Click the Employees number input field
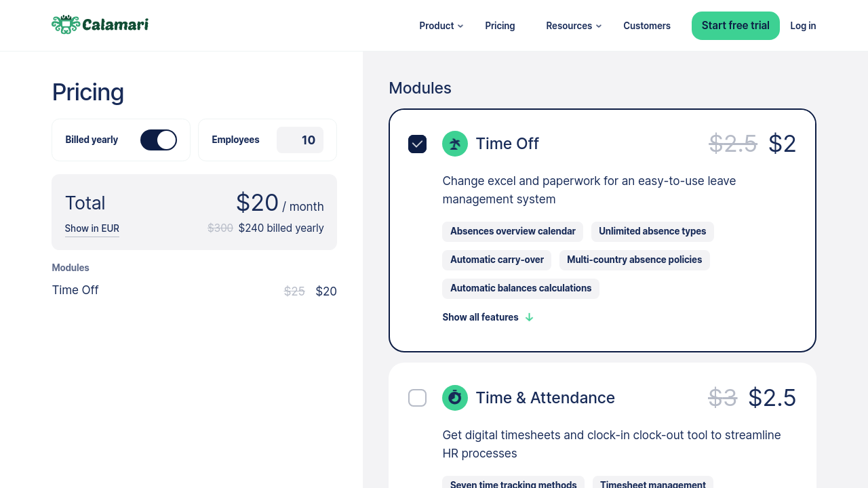The height and width of the screenshot is (488, 868). [300, 140]
